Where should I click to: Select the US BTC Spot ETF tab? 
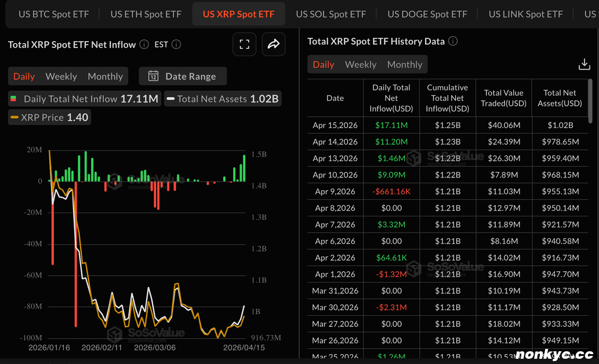(54, 14)
